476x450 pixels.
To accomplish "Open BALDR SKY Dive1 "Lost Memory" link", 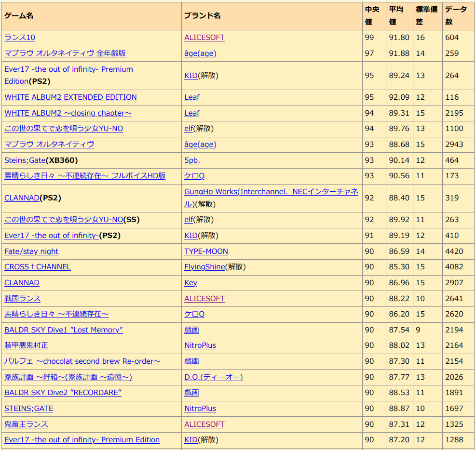I will [64, 330].
